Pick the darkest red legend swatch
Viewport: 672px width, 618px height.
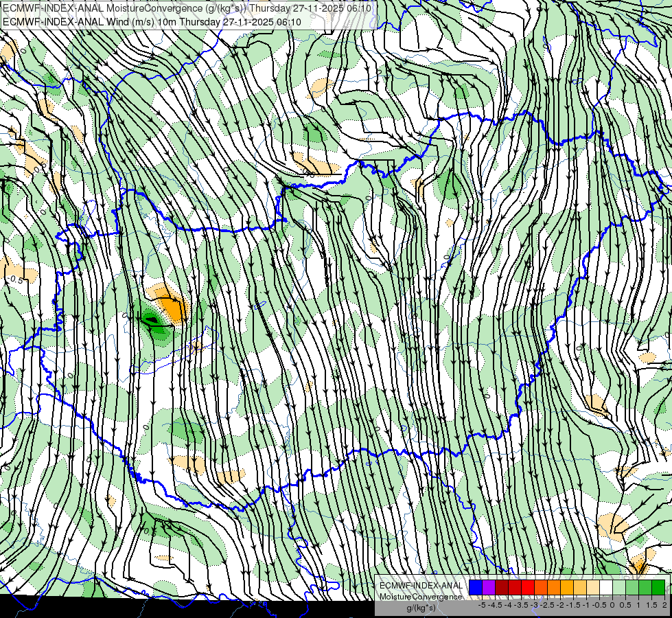tap(502, 587)
